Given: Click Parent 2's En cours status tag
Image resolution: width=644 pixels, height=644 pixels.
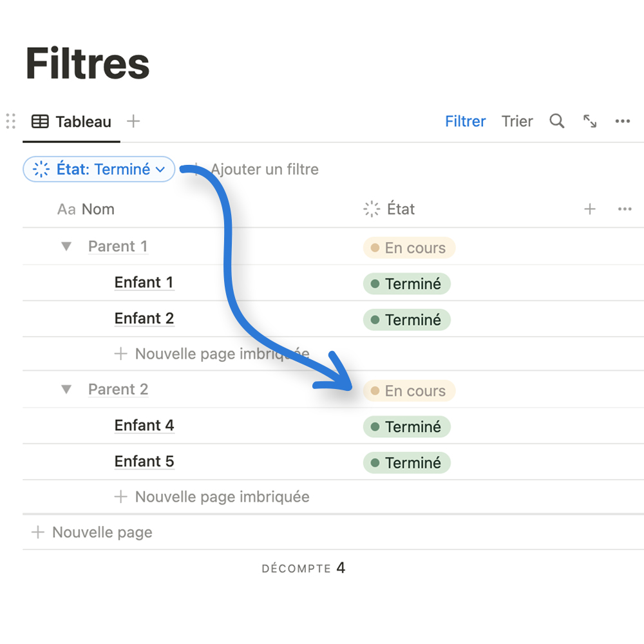Looking at the screenshot, I should coord(409,391).
